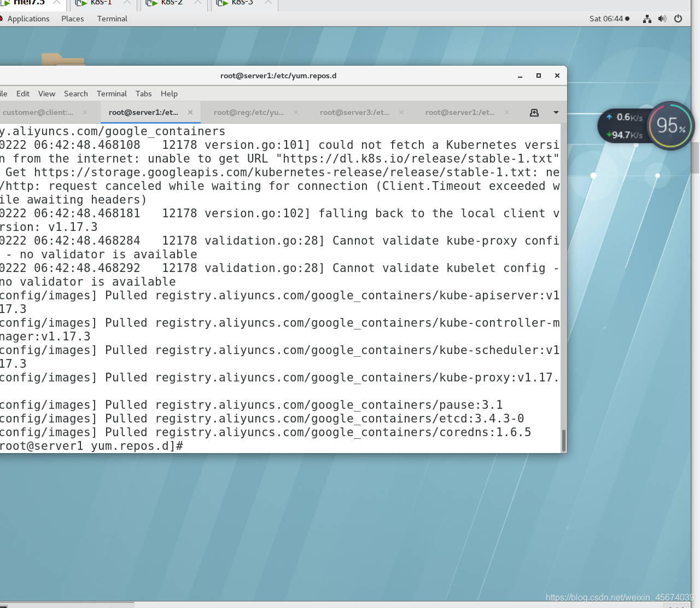Close the customer@client tab
Screen dimensions: 700x608
[85, 112]
